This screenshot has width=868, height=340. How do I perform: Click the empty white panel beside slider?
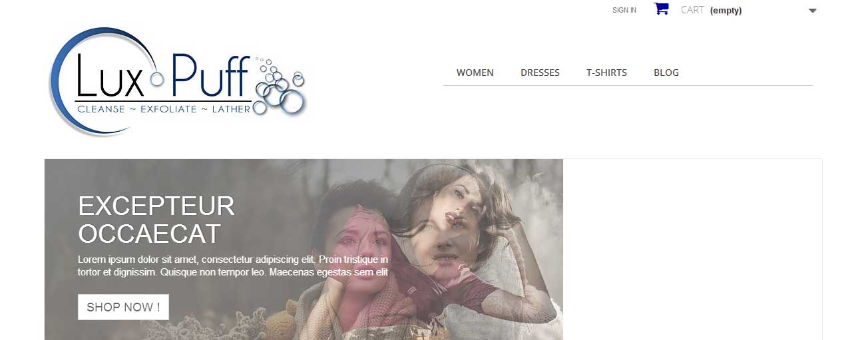click(692, 250)
